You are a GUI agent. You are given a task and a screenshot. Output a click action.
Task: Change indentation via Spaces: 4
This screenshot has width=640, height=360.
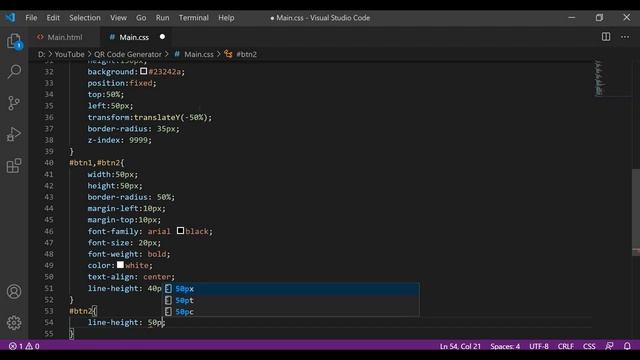pos(505,346)
